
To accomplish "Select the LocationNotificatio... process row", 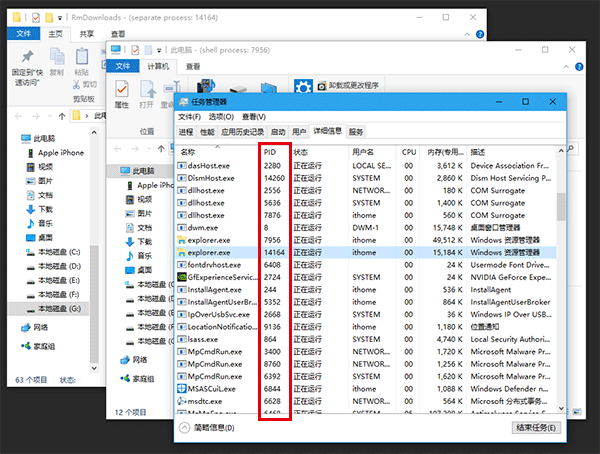I will [366, 327].
